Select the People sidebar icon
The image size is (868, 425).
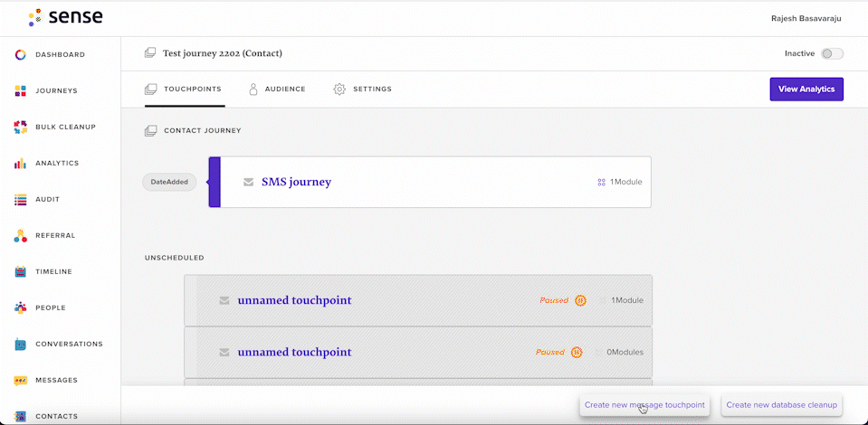pos(20,307)
